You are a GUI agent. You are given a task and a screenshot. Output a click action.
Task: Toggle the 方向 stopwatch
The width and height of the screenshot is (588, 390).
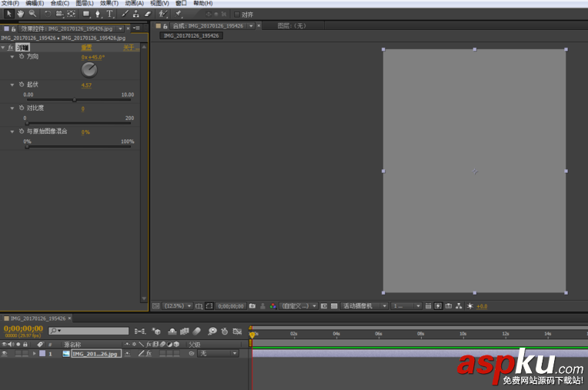tap(22, 57)
